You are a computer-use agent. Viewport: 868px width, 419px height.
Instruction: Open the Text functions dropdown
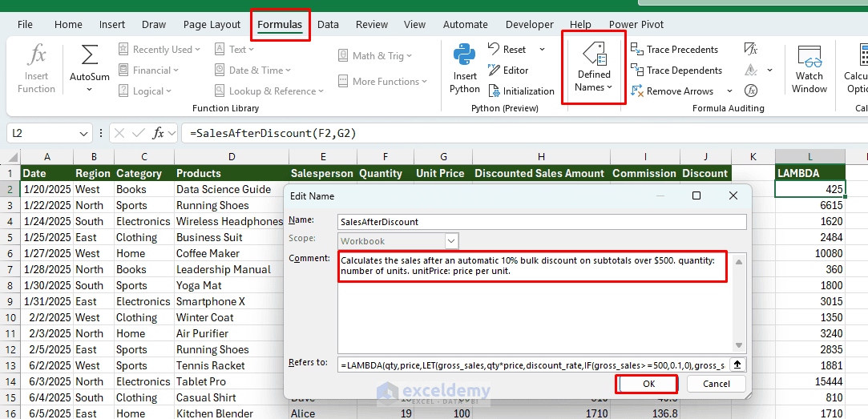[234, 49]
